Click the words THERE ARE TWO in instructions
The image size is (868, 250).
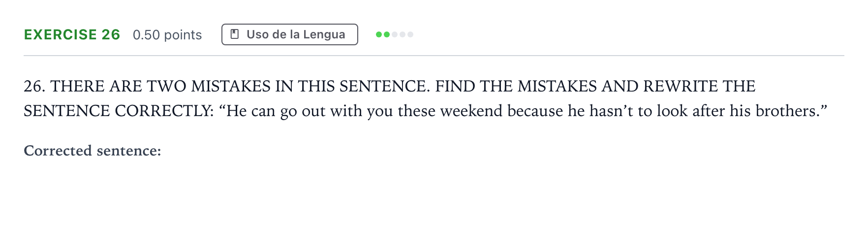click(118, 86)
